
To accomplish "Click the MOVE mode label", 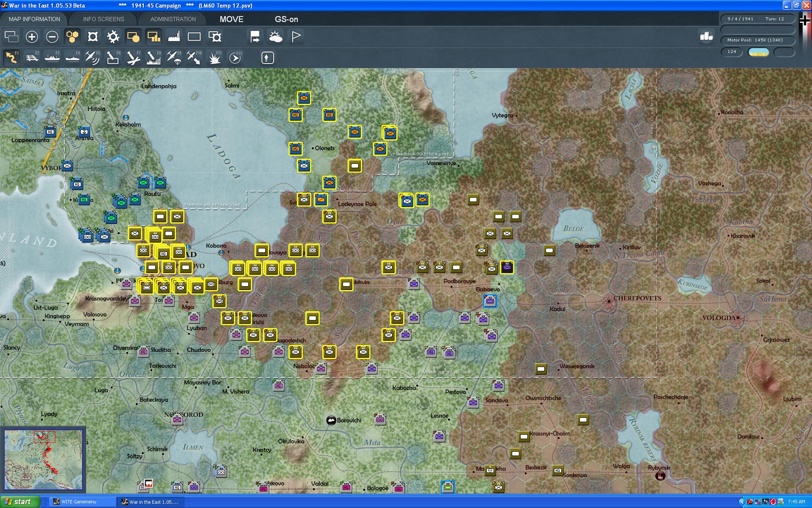I will point(231,19).
